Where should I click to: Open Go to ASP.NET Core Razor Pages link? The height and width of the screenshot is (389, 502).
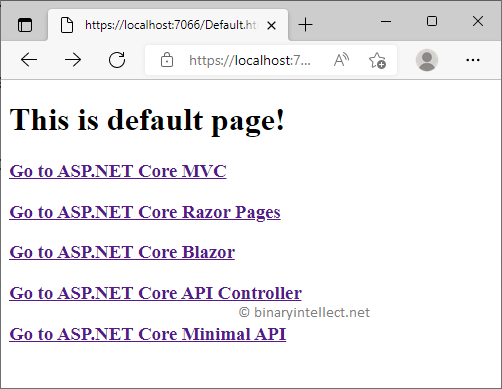click(145, 212)
